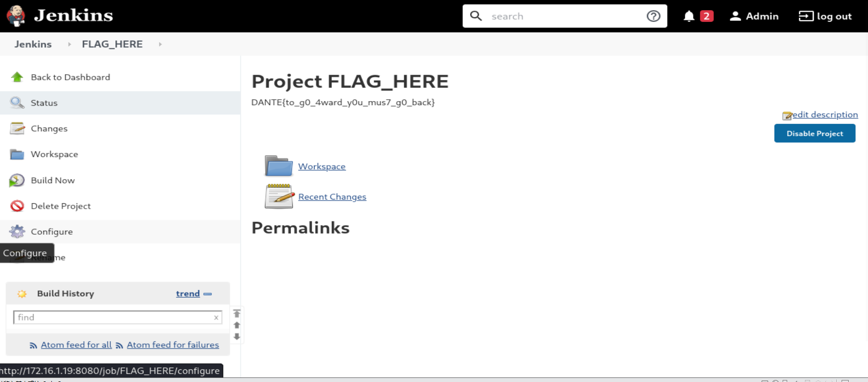Collapse Build History with minus toggle
The width and height of the screenshot is (868, 382).
208,294
